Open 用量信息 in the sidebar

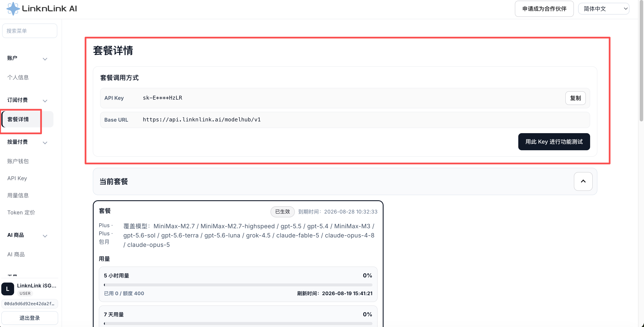18,195
